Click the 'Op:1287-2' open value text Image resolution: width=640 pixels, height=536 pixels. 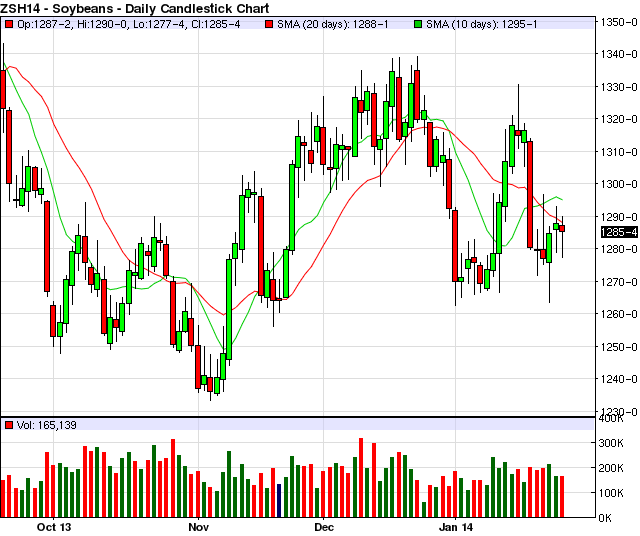[x=44, y=24]
